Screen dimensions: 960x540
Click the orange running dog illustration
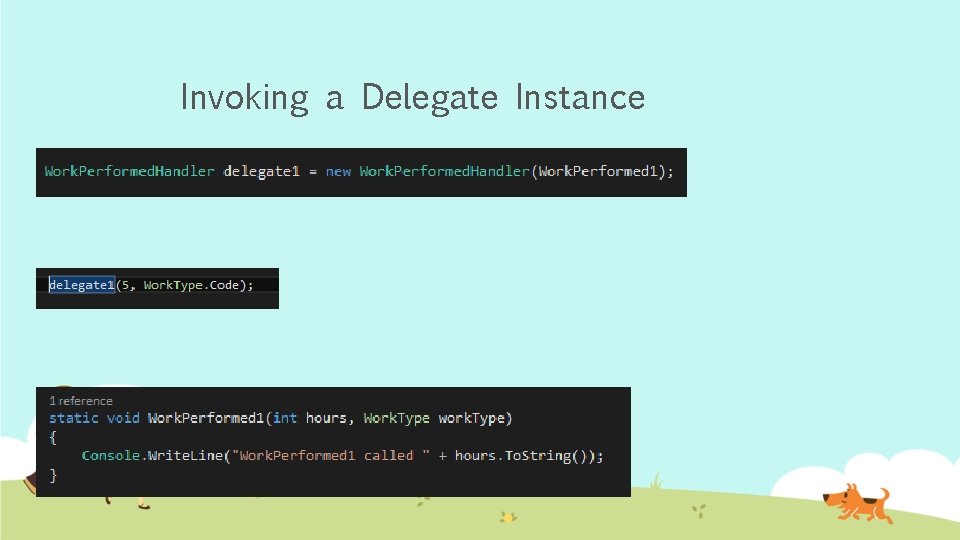pyautogui.click(x=857, y=503)
